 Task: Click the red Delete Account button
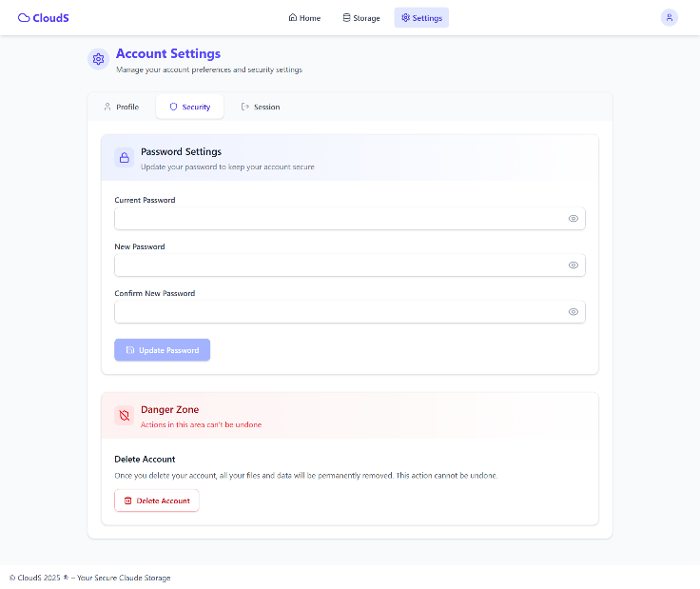tap(157, 501)
